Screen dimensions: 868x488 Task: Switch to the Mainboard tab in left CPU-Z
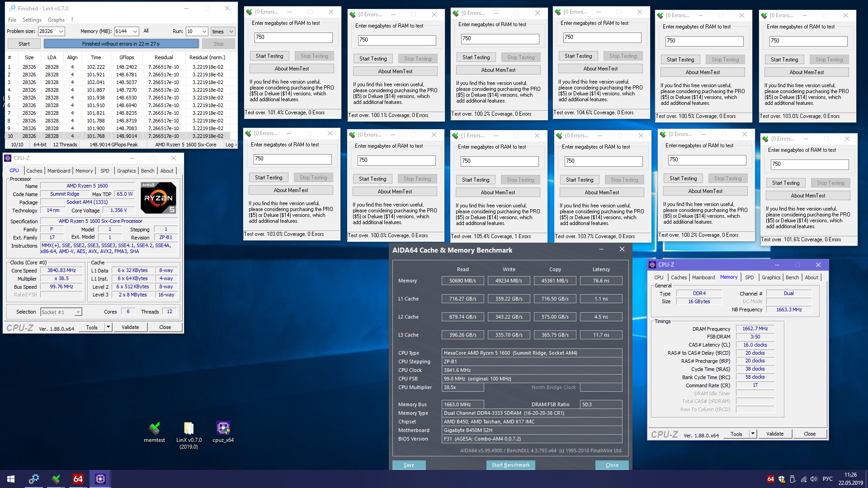tap(59, 171)
